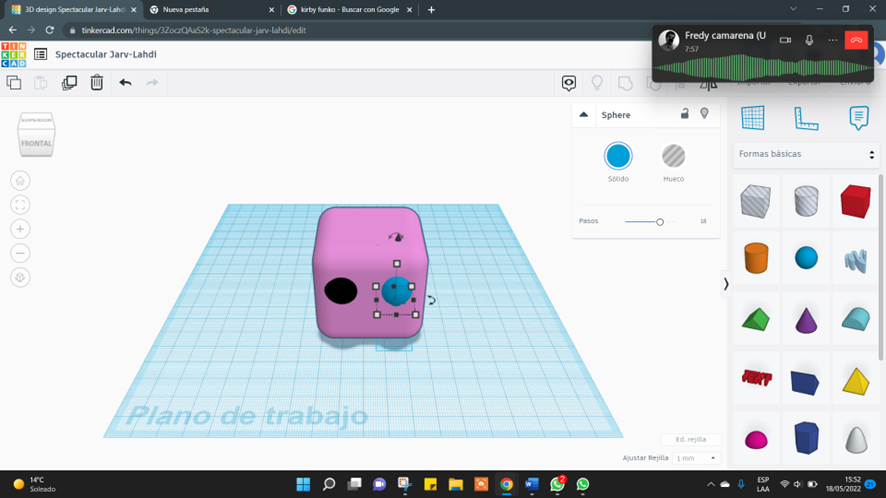Viewport: 886px width, 498px height.
Task: Adjust the Pasos slider handle
Action: (659, 222)
